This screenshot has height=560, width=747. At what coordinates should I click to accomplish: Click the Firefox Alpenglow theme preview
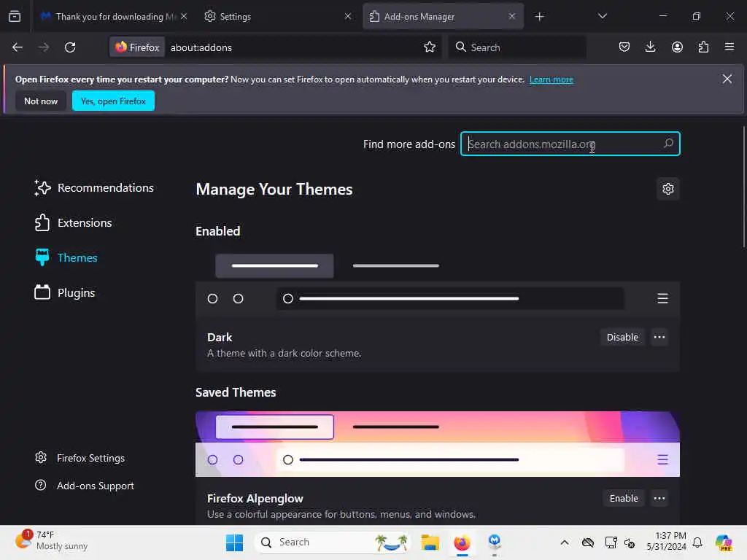[438, 444]
